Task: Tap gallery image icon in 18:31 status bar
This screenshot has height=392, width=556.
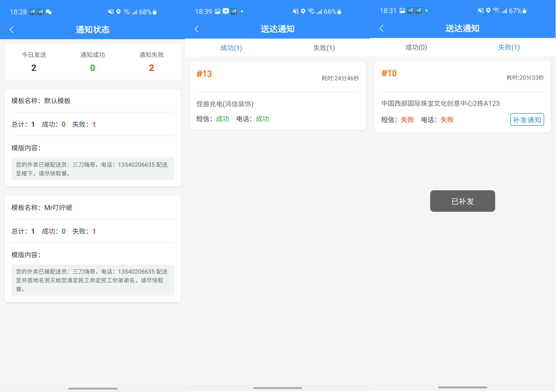Action: click(402, 11)
